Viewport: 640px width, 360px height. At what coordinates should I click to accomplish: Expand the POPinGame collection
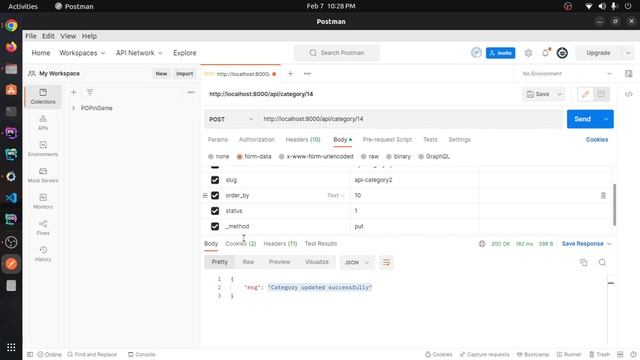[x=73, y=108]
